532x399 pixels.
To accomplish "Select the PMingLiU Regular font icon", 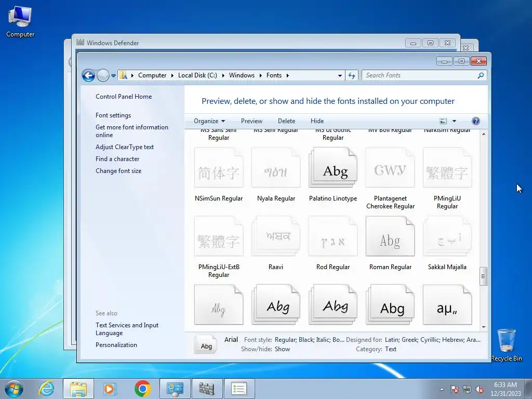I will (447, 168).
